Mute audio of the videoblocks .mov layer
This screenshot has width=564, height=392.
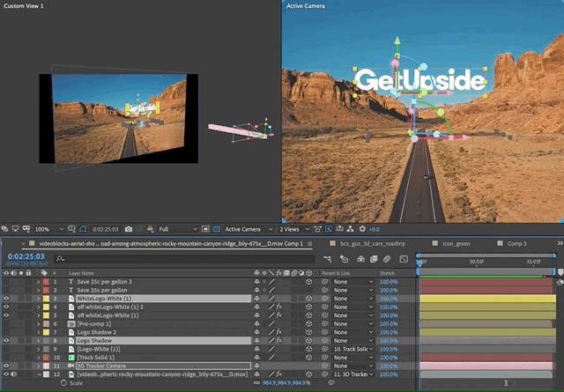(x=14, y=374)
